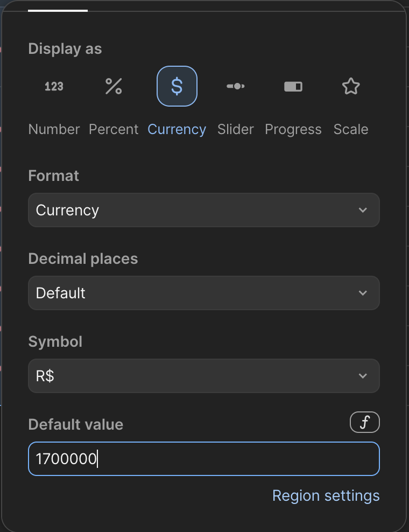Screen dimensions: 409x532
Task: Select the 123 Number display icon
Action: point(54,86)
